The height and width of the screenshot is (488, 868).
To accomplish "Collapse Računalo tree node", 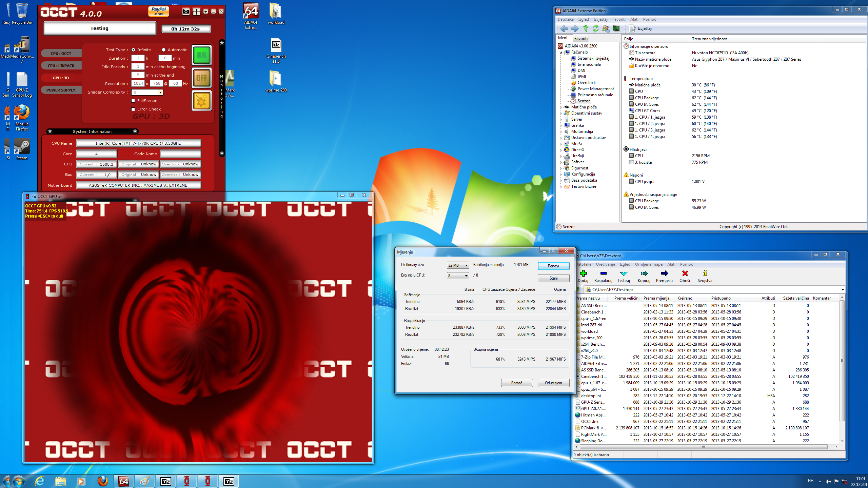I will [x=561, y=53].
